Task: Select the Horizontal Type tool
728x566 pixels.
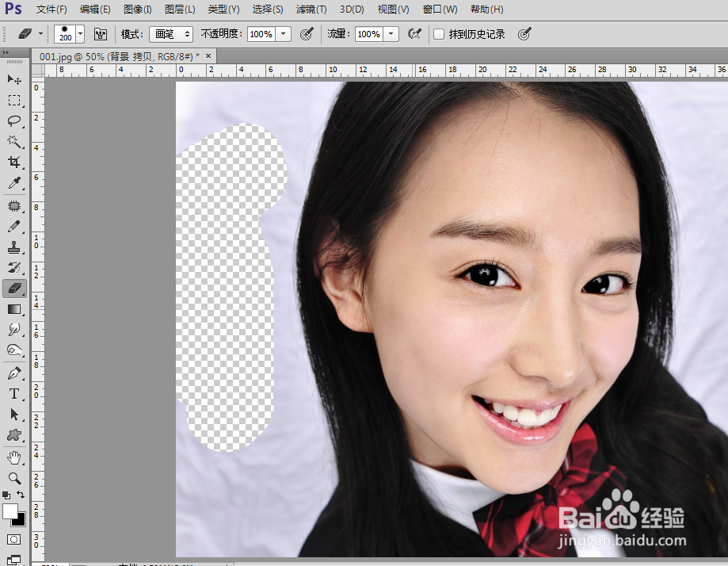Action: pyautogui.click(x=14, y=394)
